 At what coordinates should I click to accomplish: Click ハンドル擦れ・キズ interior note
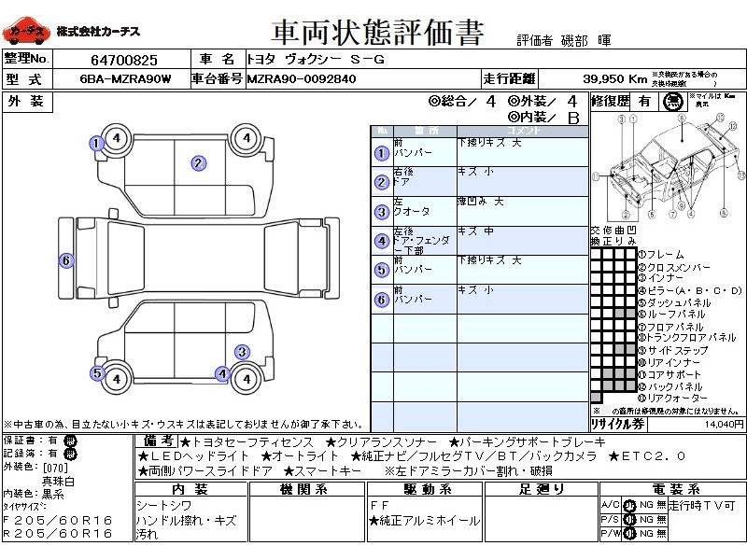point(187,521)
